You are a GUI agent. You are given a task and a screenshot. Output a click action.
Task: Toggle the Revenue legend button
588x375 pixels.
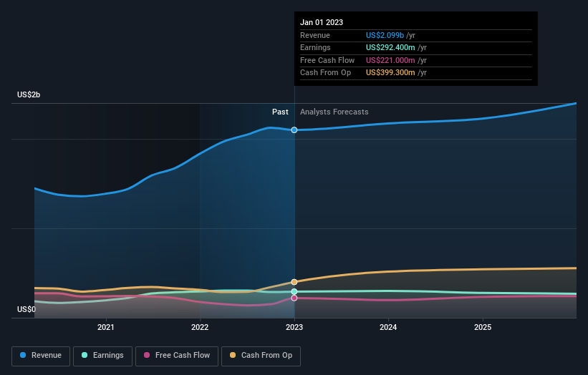point(41,355)
